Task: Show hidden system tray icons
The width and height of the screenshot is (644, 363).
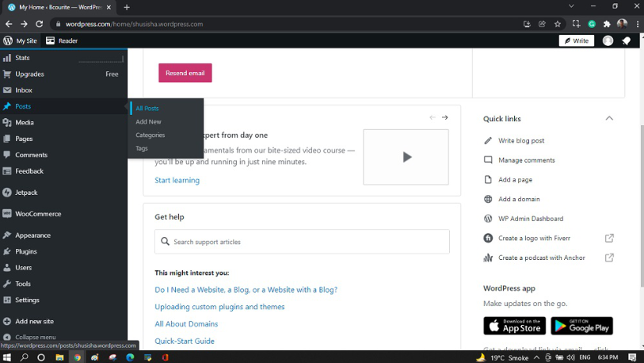Action: [536, 357]
